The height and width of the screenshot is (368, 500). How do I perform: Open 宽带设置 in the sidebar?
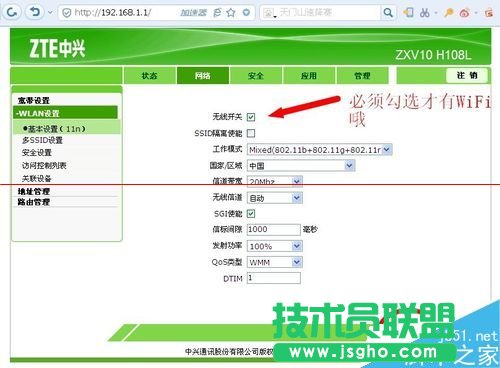[x=34, y=100]
